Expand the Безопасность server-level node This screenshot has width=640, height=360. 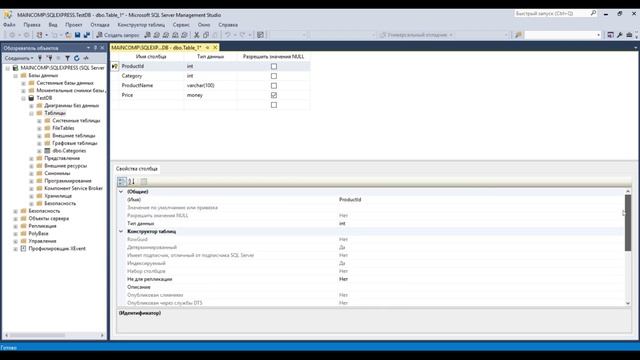tap(16, 211)
